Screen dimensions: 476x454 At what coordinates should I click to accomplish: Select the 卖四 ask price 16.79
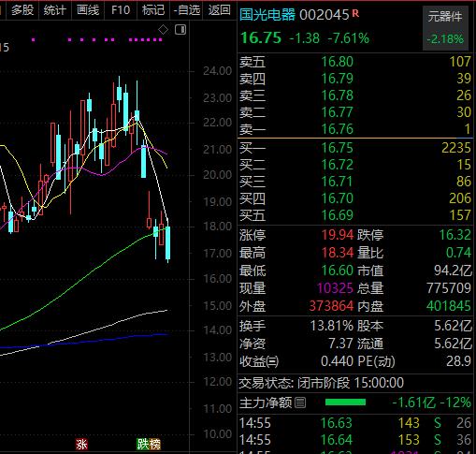(338, 79)
